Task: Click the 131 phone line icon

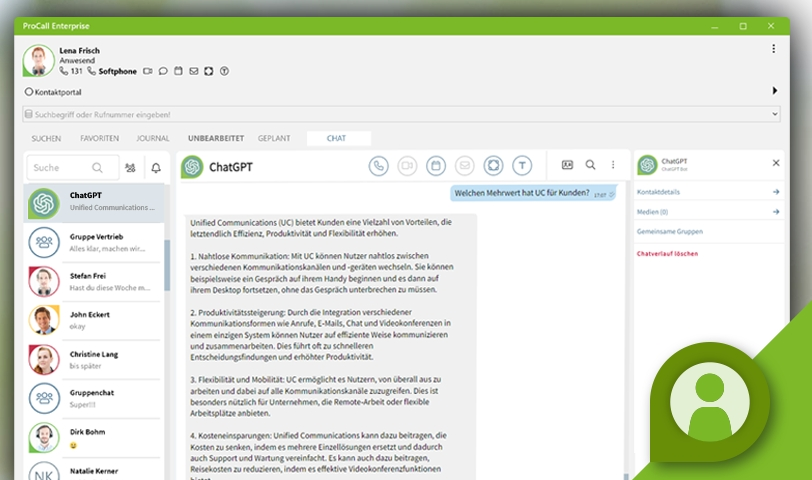Action: click(x=63, y=71)
